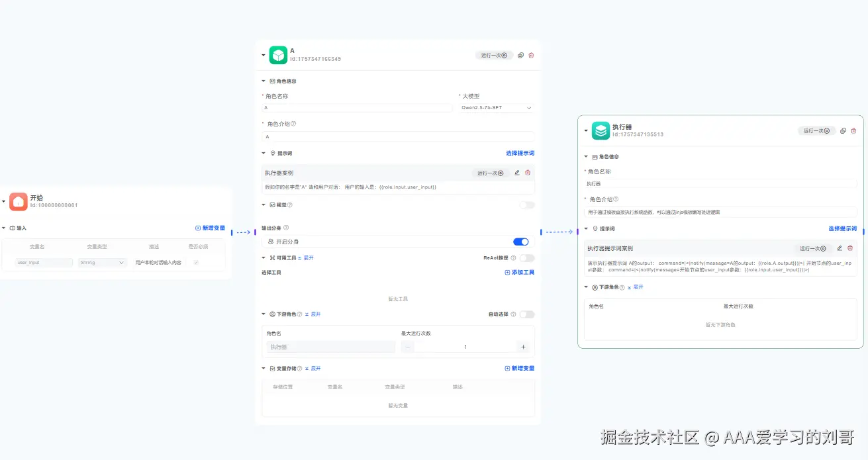Delete the 执行器提示词案例 prompt with its trash icon
Screen dimensions: 868x460
coord(850,248)
